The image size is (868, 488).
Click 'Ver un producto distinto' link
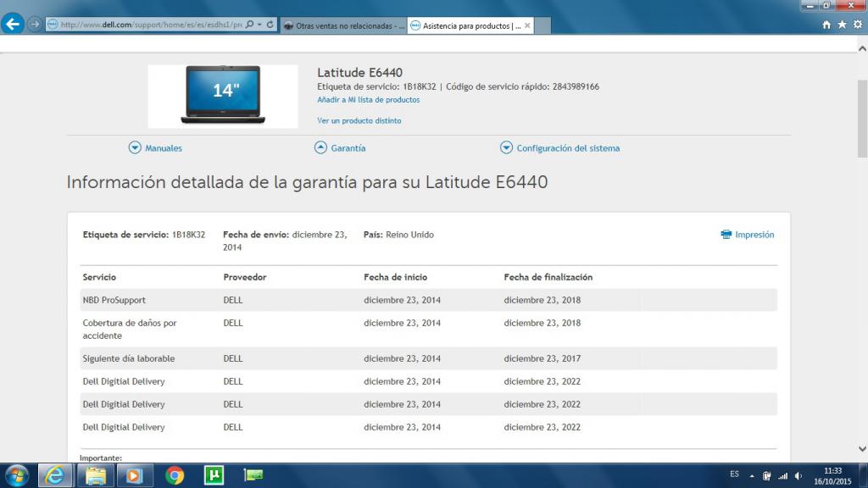(359, 120)
